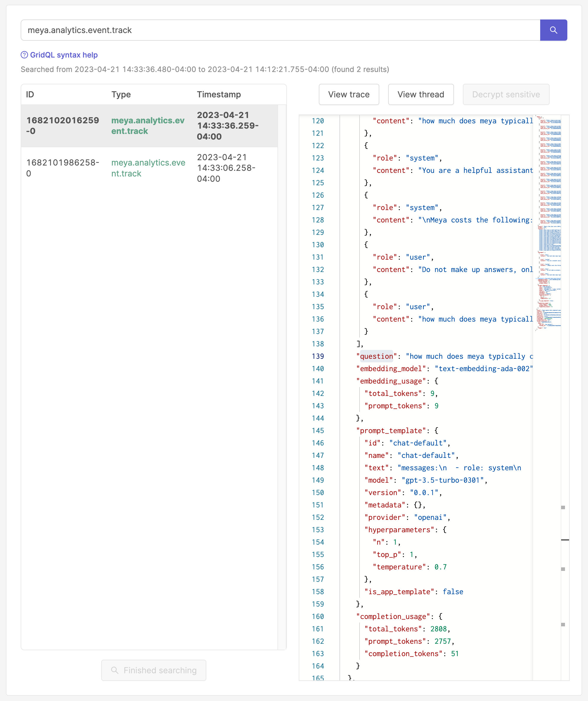Click the ID column header
Image resolution: width=588 pixels, height=701 pixels.
30,94
